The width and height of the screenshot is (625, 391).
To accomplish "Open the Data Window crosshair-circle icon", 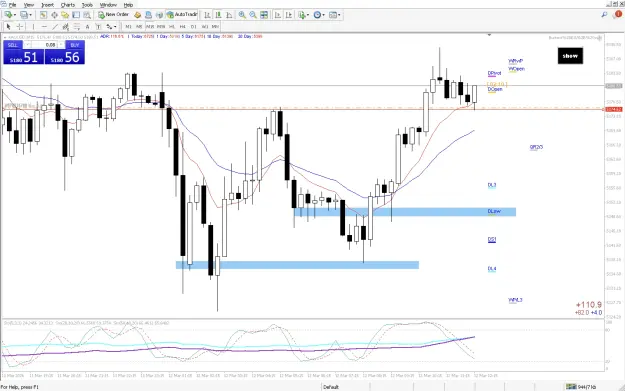I will (54, 15).
